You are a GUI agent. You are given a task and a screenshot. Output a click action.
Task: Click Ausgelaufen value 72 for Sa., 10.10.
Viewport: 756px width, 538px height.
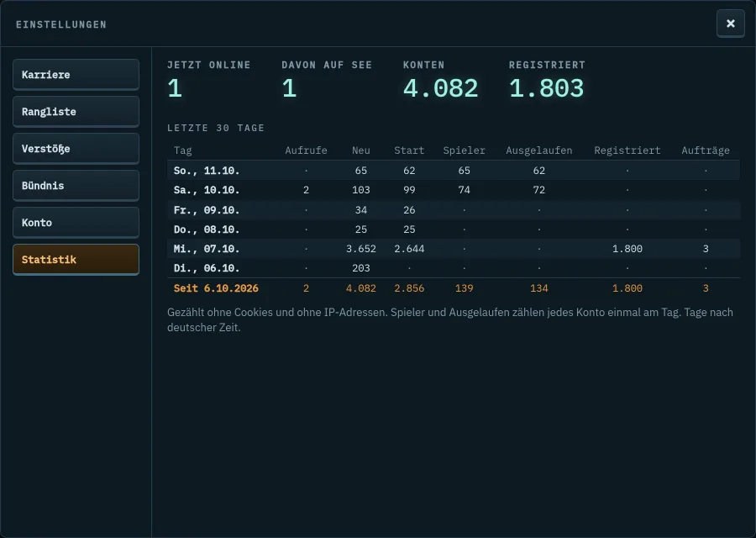538,190
